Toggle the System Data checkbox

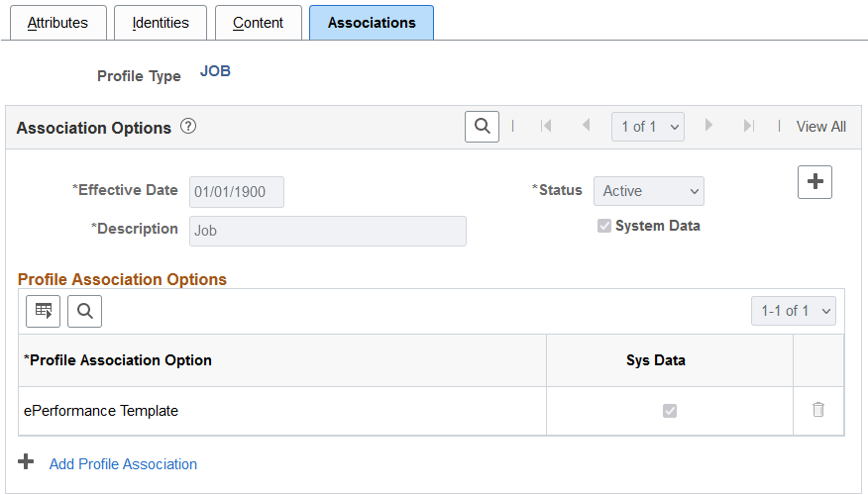[604, 226]
